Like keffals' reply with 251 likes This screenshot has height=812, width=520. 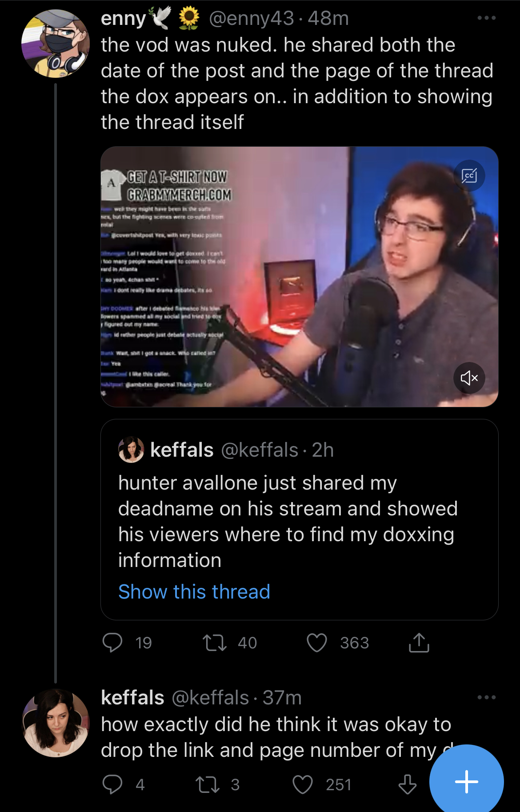(x=303, y=784)
